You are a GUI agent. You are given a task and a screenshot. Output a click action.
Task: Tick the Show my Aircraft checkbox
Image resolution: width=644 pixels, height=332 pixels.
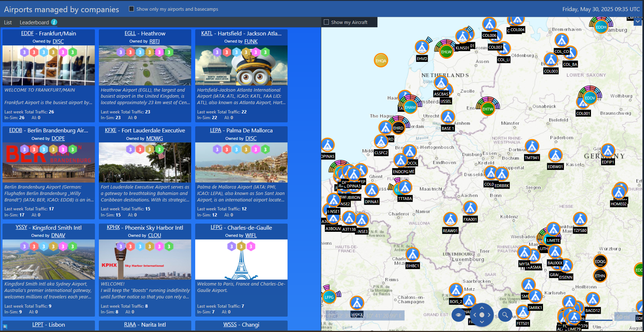(326, 22)
